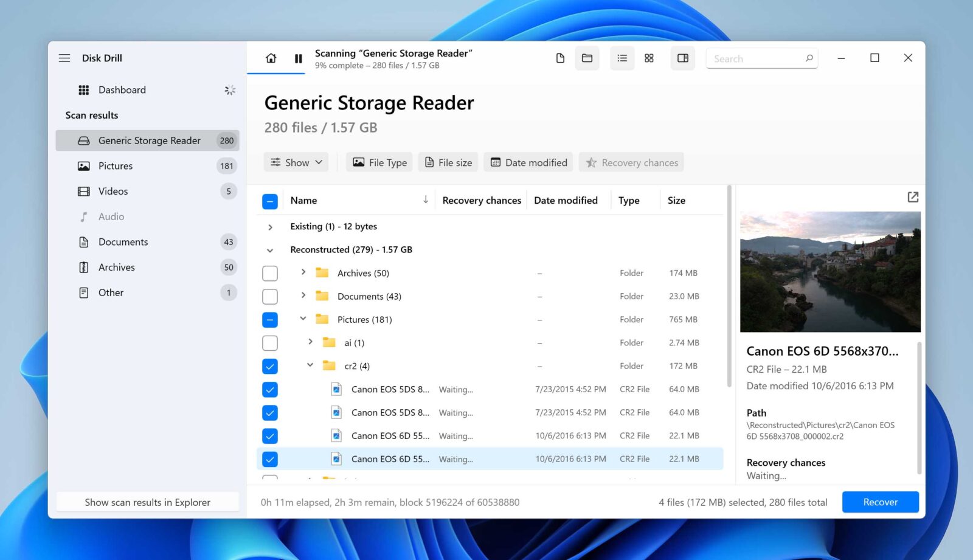Select Archives category in sidebar
This screenshot has height=560, width=973.
[117, 268]
